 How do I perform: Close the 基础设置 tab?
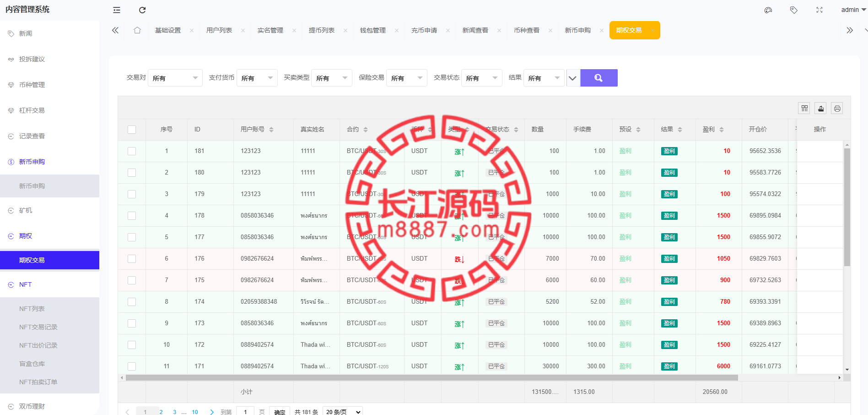[192, 31]
